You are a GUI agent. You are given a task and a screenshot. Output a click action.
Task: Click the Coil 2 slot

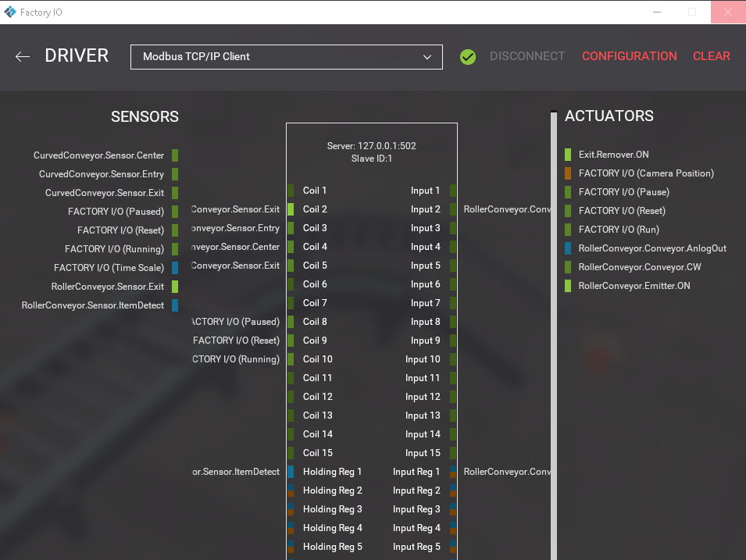[x=315, y=209]
